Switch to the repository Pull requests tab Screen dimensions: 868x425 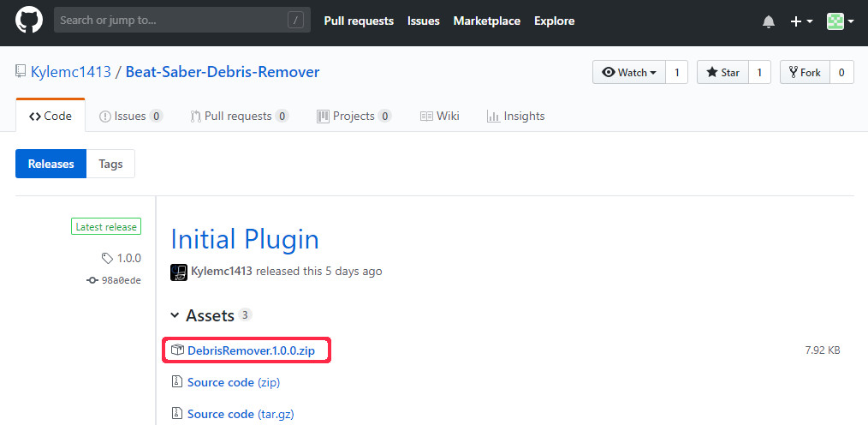pos(239,116)
